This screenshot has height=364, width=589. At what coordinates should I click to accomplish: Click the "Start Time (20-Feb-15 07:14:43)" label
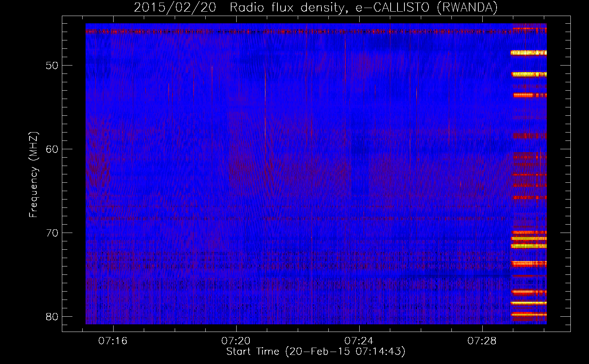coord(316,352)
